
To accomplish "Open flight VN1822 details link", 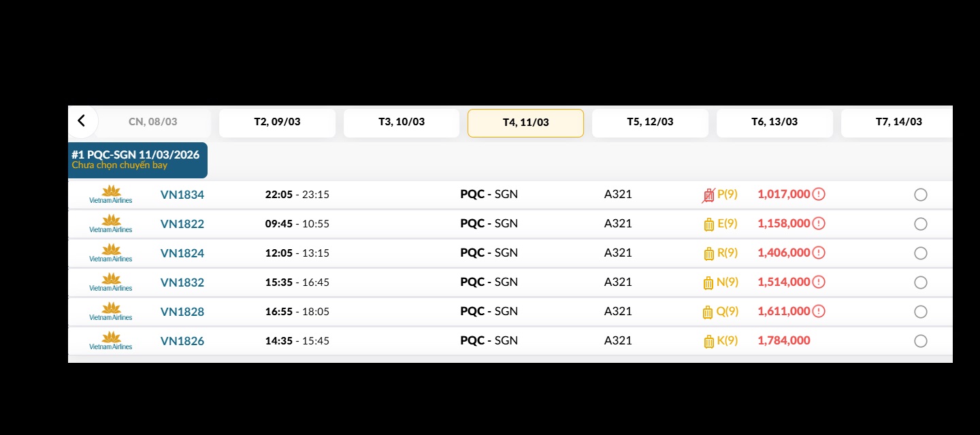I will click(x=182, y=224).
